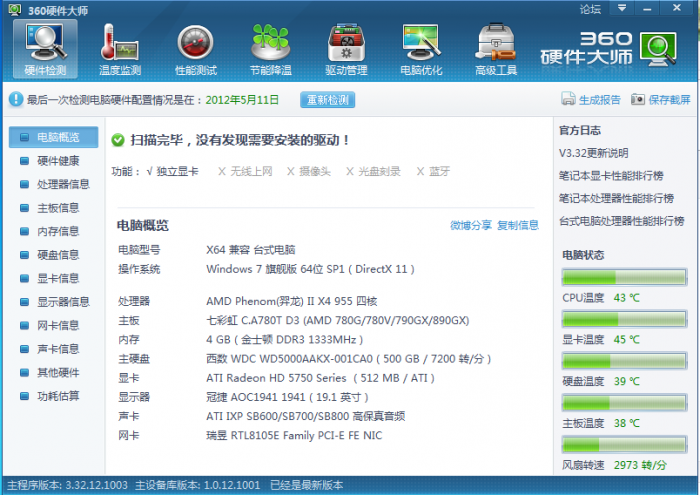Click the Windows 7 旗舰版 operating system text

click(310, 269)
